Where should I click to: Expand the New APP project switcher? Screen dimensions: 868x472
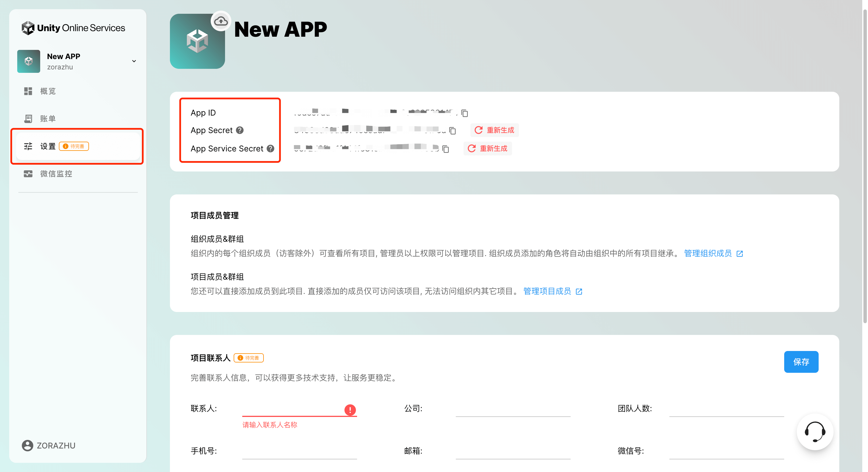134,61
